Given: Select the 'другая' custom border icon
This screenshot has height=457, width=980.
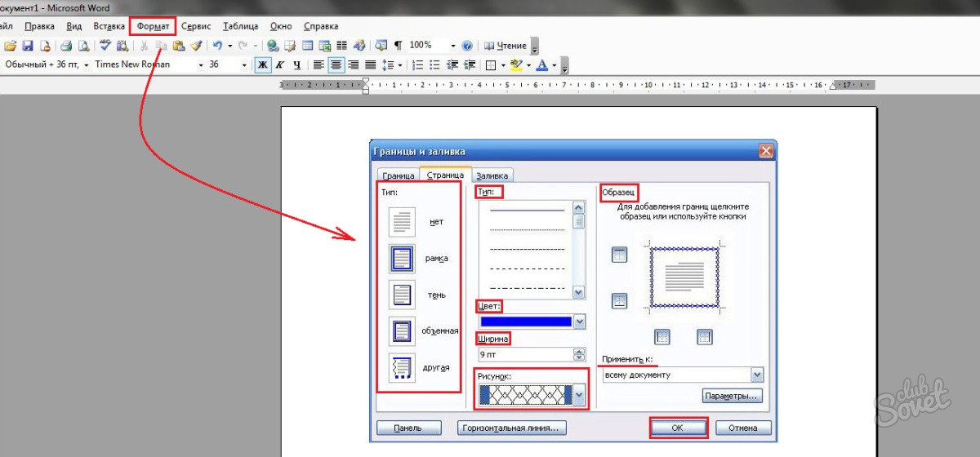Looking at the screenshot, I should point(402,367).
